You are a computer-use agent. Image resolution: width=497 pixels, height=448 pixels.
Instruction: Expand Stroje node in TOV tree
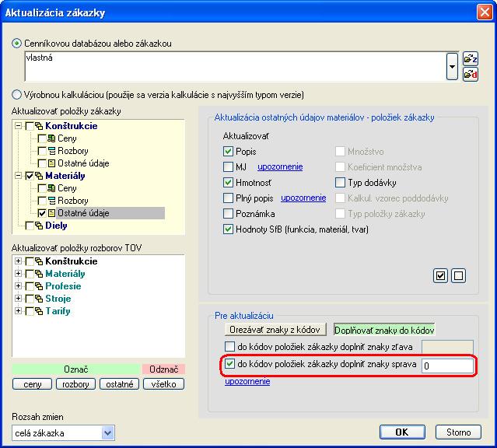coord(19,299)
